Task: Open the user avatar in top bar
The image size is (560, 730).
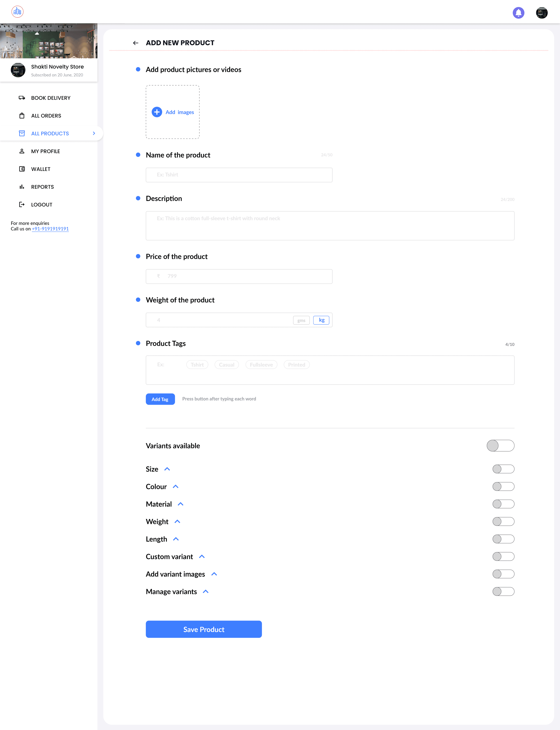Action: 542,13
